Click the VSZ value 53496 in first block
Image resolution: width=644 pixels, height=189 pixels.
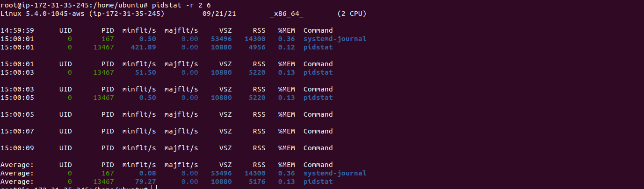221,39
